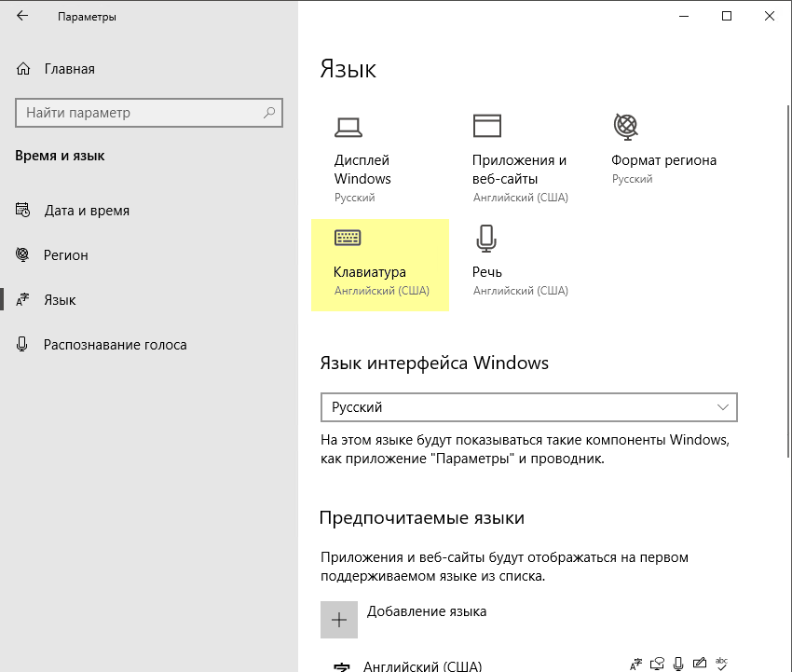792x672 pixels.
Task: Click the globe icon beside Регион
Action: coord(22,254)
